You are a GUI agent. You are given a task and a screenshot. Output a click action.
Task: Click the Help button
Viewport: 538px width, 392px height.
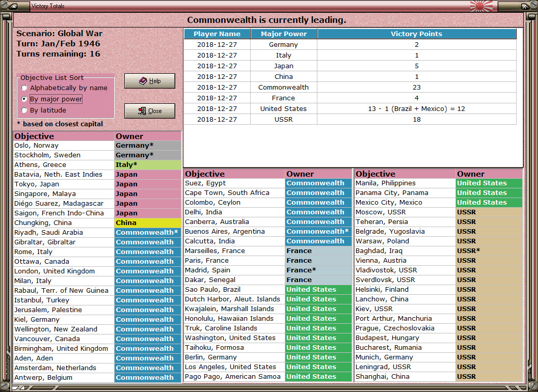150,81
